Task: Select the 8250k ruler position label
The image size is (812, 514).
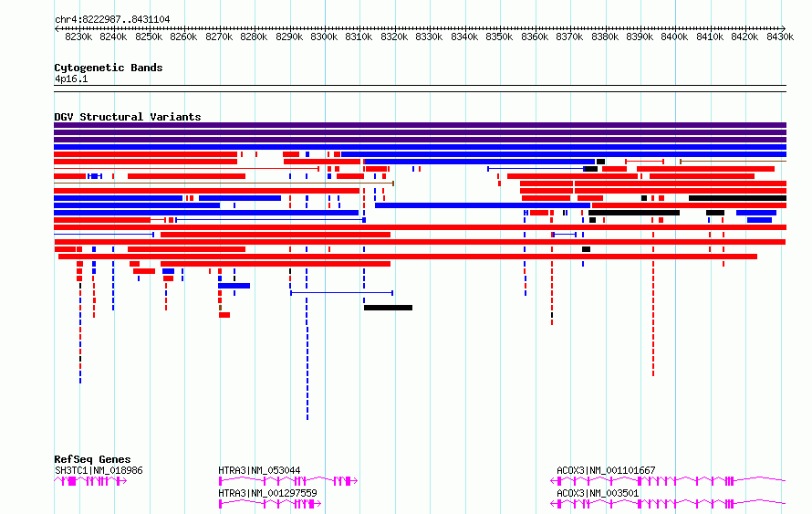Action: [x=149, y=37]
